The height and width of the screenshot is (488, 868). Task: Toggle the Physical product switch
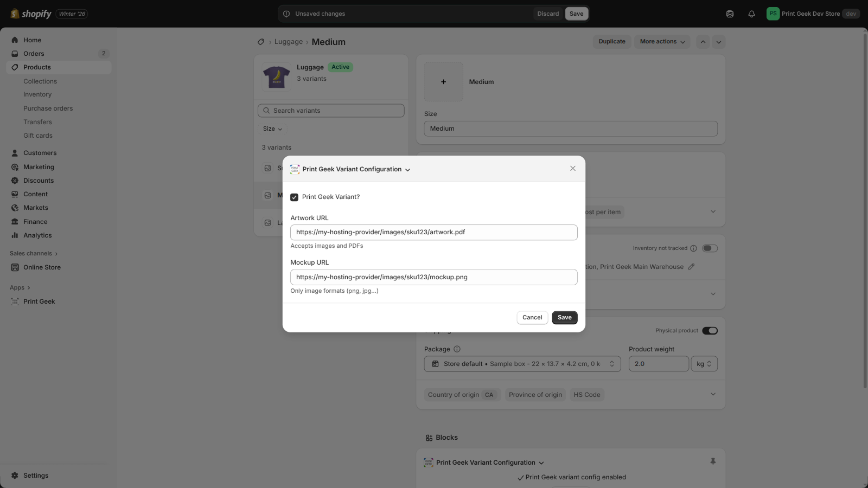coord(710,331)
